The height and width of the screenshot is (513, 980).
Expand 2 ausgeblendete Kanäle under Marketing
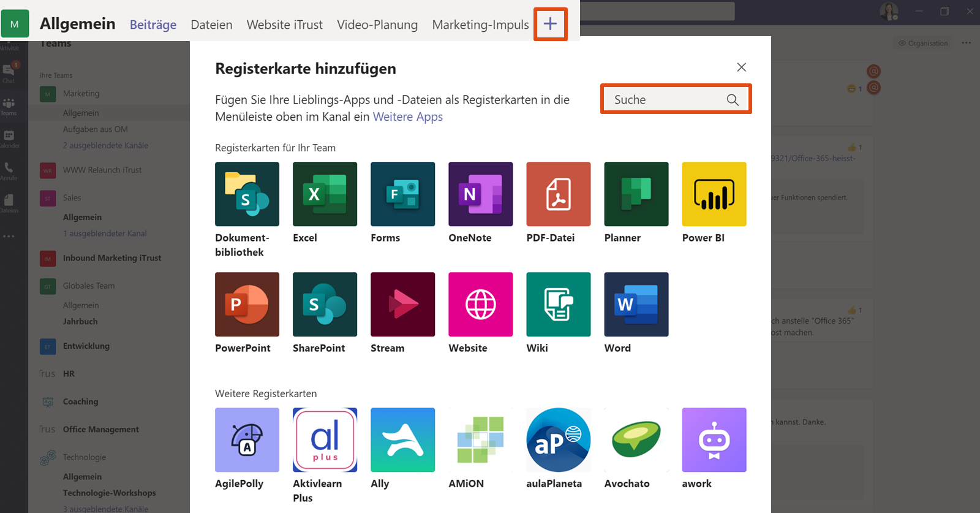point(105,146)
